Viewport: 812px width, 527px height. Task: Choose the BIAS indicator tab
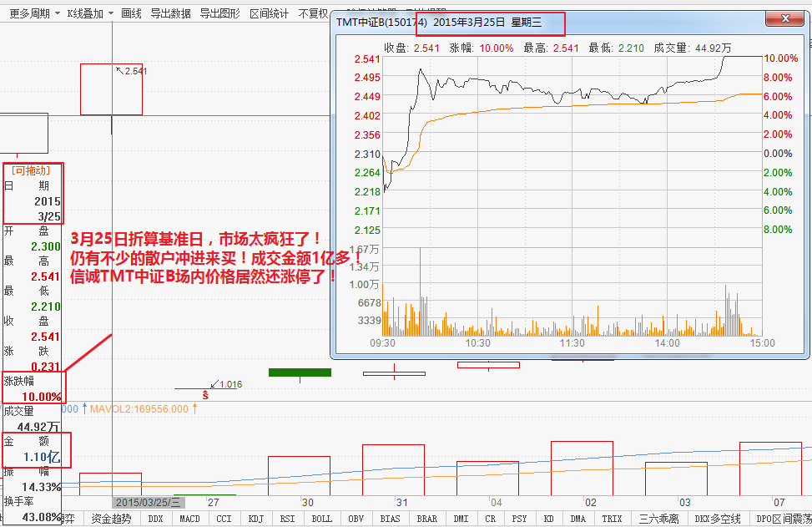[390, 519]
